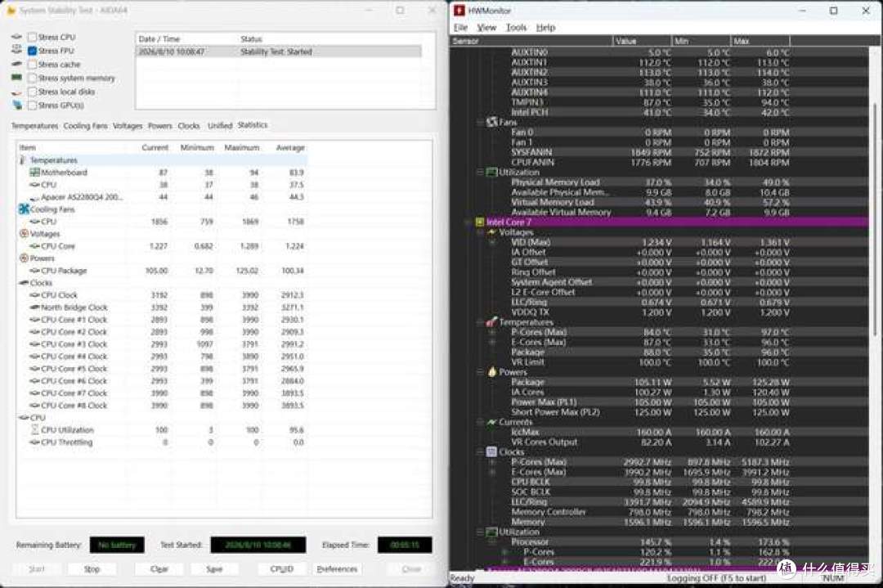The width and height of the screenshot is (883, 588).
Task: Click the orange Powers group icon in AIDA64
Action: pos(24,258)
